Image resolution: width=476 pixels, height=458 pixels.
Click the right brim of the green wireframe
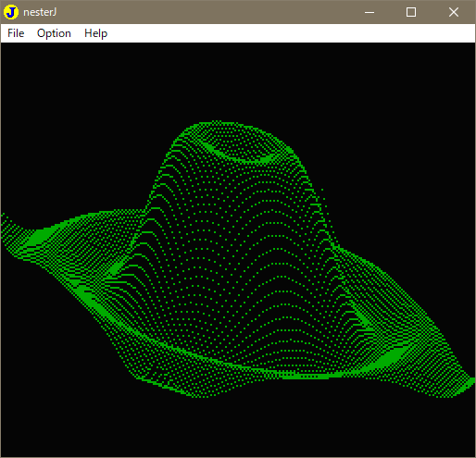[x=401, y=324]
